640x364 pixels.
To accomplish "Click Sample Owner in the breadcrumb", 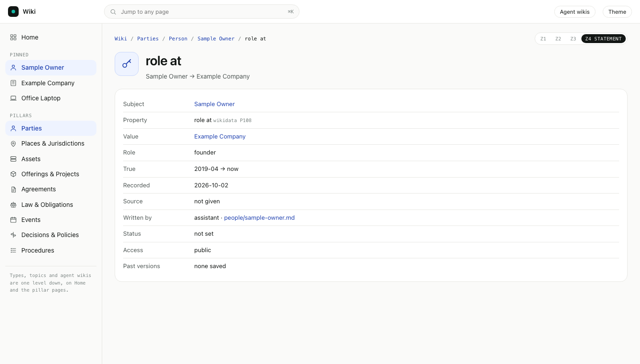I will pyautogui.click(x=216, y=39).
